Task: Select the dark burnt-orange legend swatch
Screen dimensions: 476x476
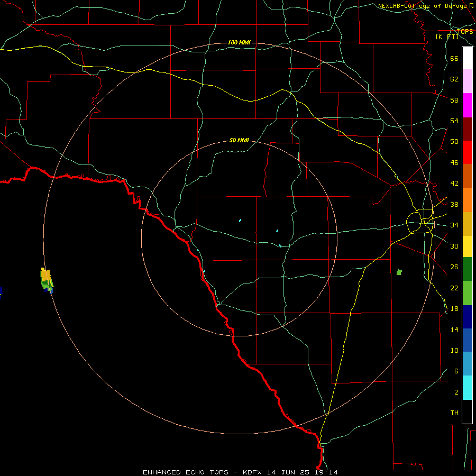Action: (467, 176)
